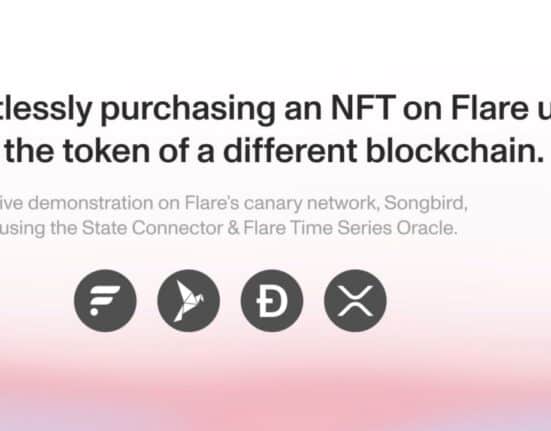Click the pink gradient area below the icons
Viewport: 551px width, 431px height.
point(276,383)
